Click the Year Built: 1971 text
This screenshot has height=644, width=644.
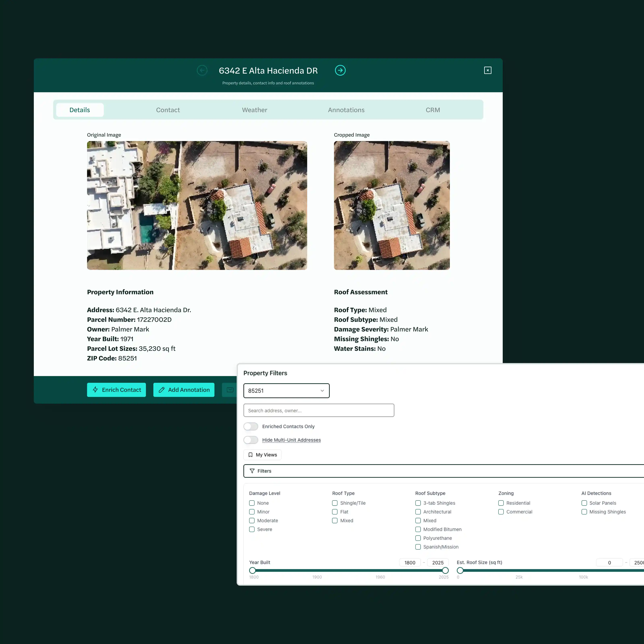tap(110, 339)
